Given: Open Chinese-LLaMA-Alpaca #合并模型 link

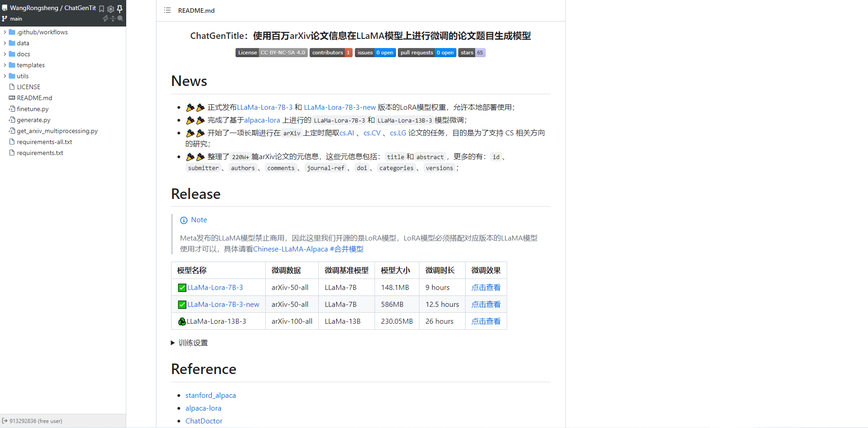Looking at the screenshot, I should (308, 249).
